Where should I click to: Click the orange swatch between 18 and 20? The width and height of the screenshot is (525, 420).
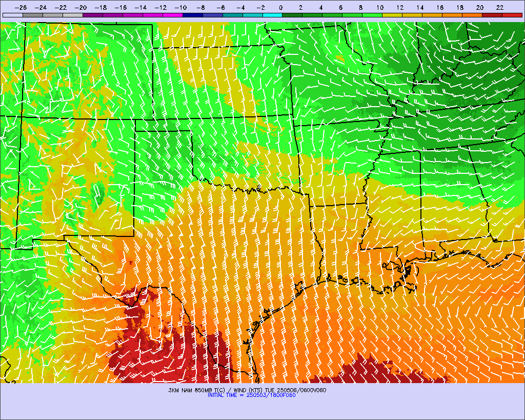click(x=472, y=15)
